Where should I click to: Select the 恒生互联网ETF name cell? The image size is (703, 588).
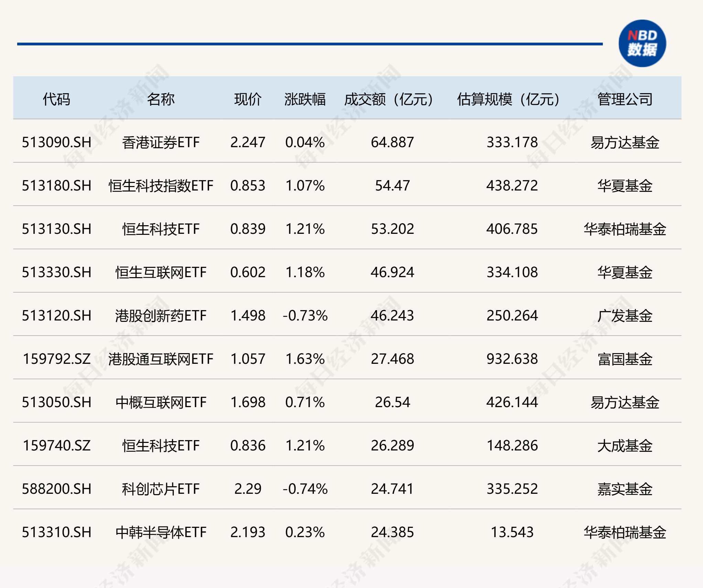pyautogui.click(x=161, y=272)
